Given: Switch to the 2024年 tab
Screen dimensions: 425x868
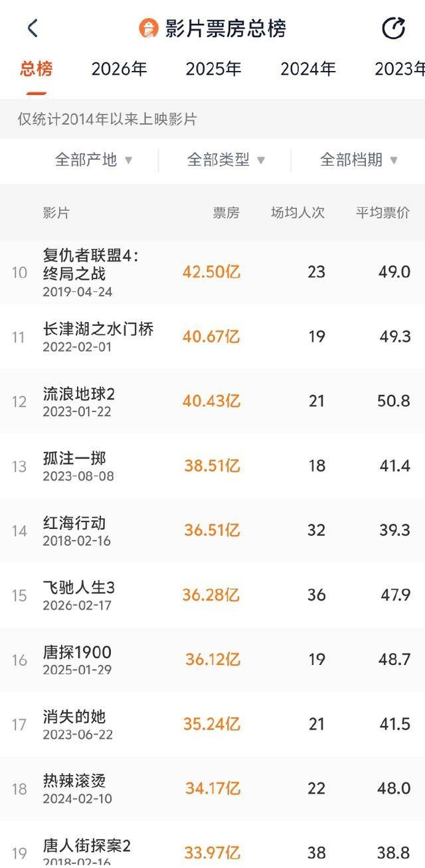Looking at the screenshot, I should point(308,69).
